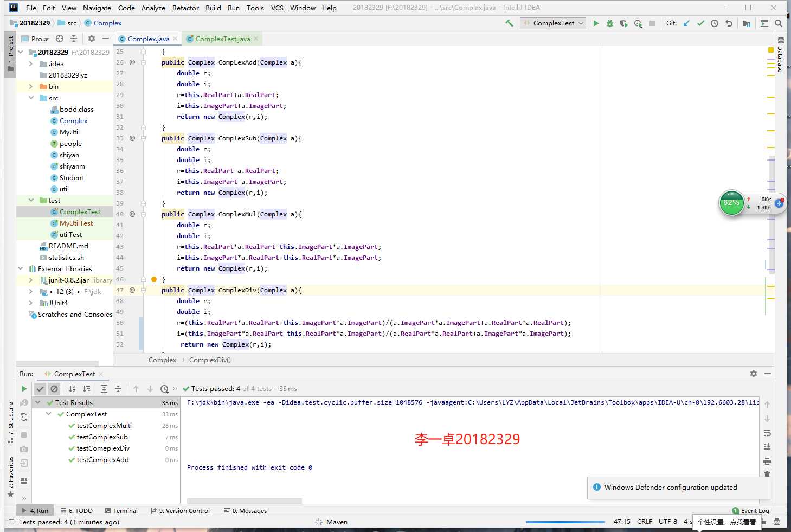Open Search Everywhere magnifier icon

pos(779,23)
